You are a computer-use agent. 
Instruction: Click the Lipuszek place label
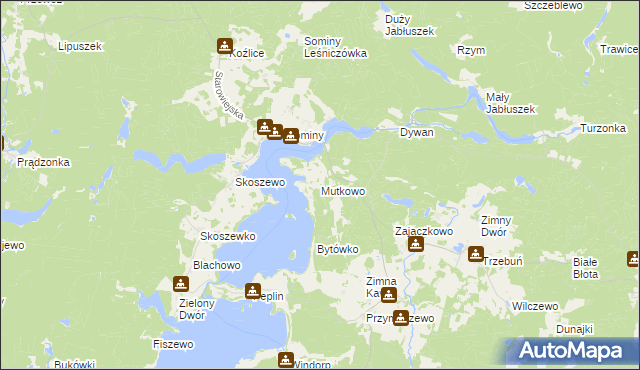pyautogui.click(x=80, y=47)
